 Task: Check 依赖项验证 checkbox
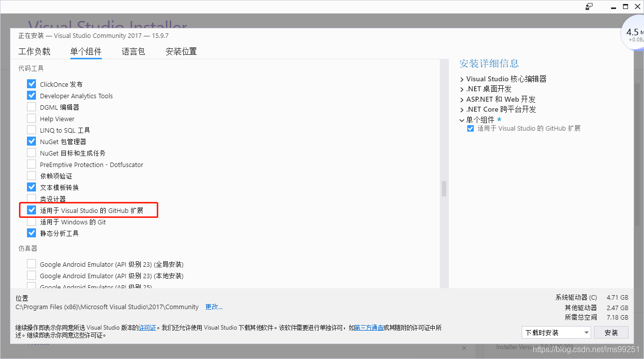31,176
